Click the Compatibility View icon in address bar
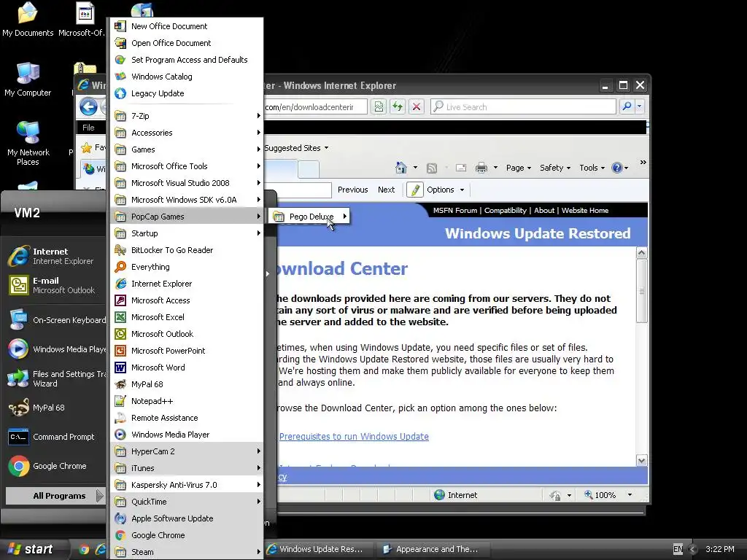This screenshot has height=560, width=747. [379, 106]
